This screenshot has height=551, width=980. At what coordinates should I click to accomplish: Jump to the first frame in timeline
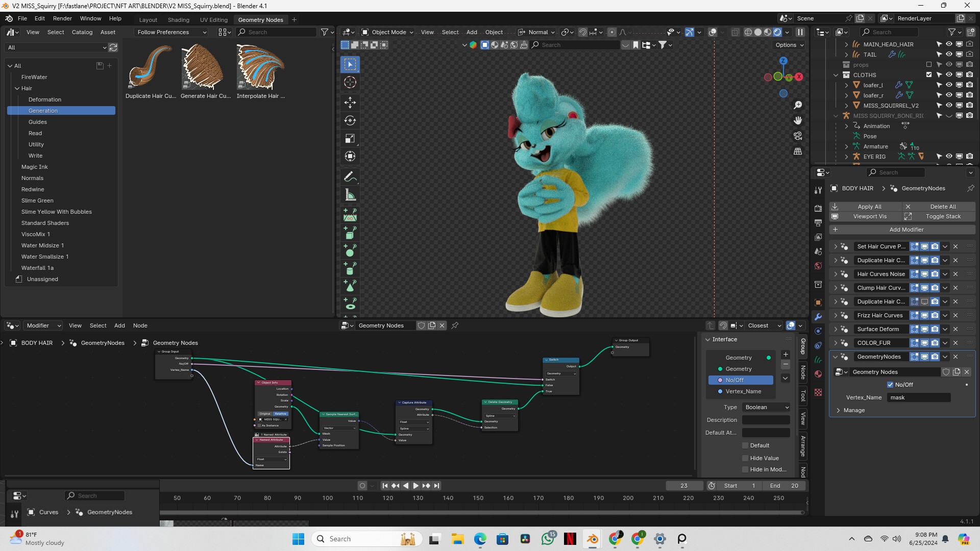tap(385, 486)
